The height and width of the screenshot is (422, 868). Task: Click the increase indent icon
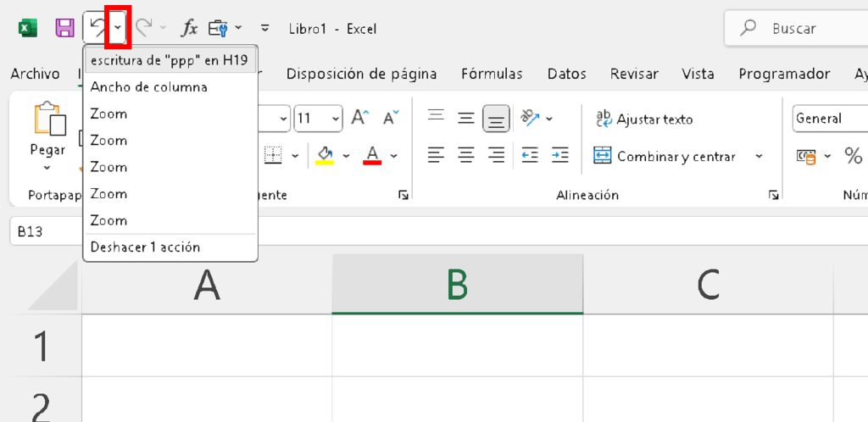(x=559, y=156)
